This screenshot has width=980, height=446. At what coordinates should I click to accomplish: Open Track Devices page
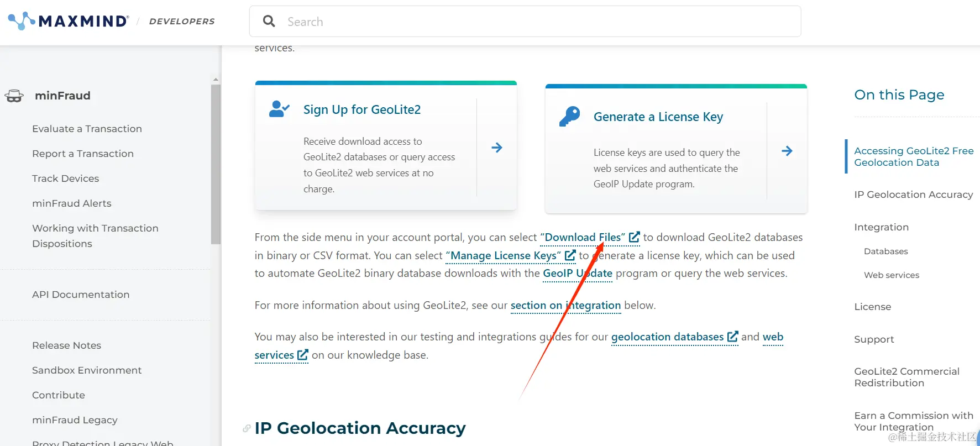(x=65, y=179)
